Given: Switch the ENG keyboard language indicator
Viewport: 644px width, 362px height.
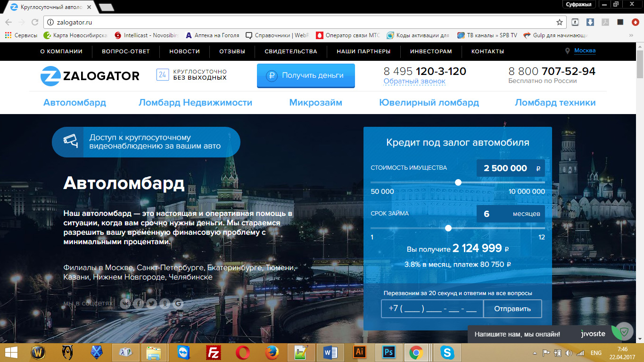Looking at the screenshot, I should 596,353.
